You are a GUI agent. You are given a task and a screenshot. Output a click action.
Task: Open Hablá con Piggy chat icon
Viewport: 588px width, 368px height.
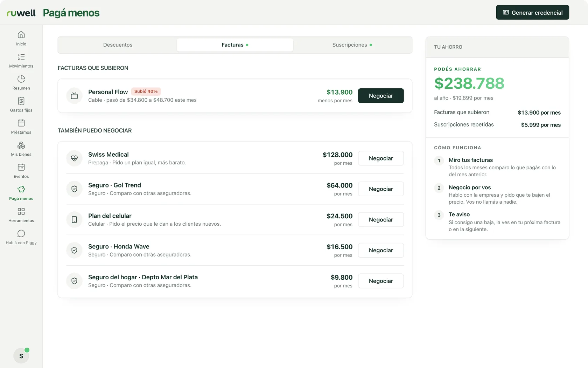pyautogui.click(x=21, y=233)
